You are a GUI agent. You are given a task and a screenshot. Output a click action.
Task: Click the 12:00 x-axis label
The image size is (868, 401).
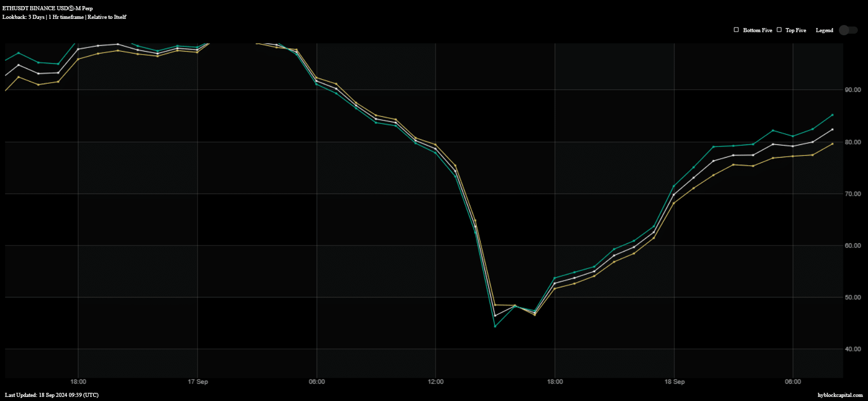(x=436, y=382)
